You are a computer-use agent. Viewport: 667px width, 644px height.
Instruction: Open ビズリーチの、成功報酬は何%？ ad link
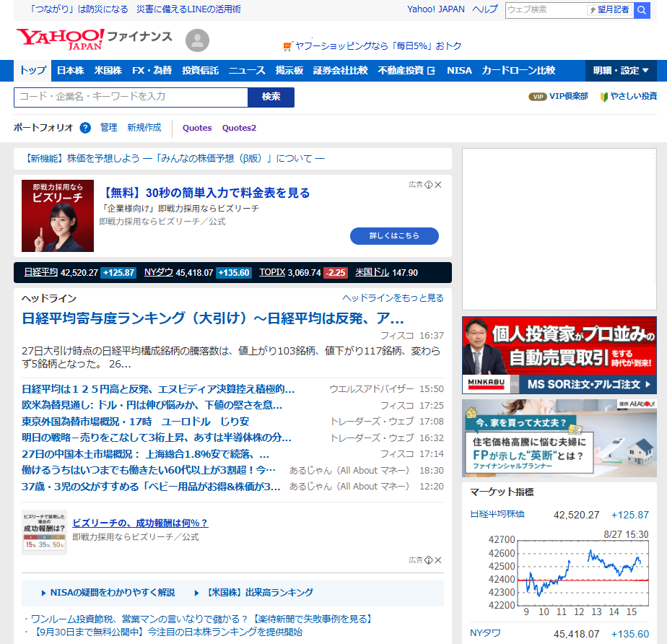140,523
